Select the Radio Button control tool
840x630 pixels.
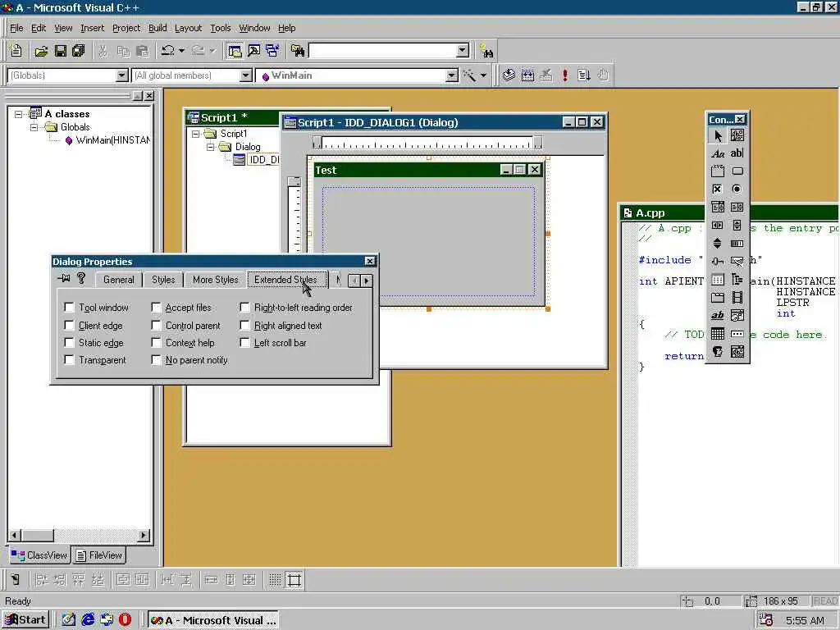coord(737,189)
